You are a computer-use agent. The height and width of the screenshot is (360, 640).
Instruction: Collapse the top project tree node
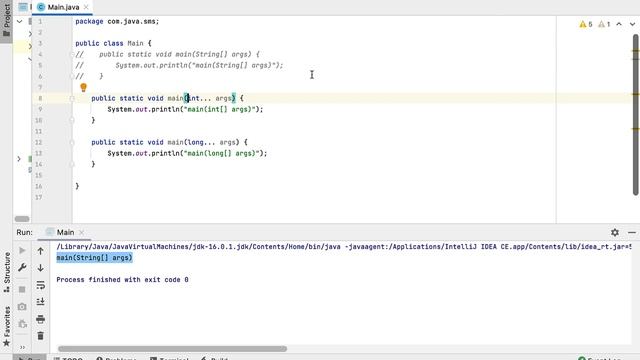[x=19, y=21]
